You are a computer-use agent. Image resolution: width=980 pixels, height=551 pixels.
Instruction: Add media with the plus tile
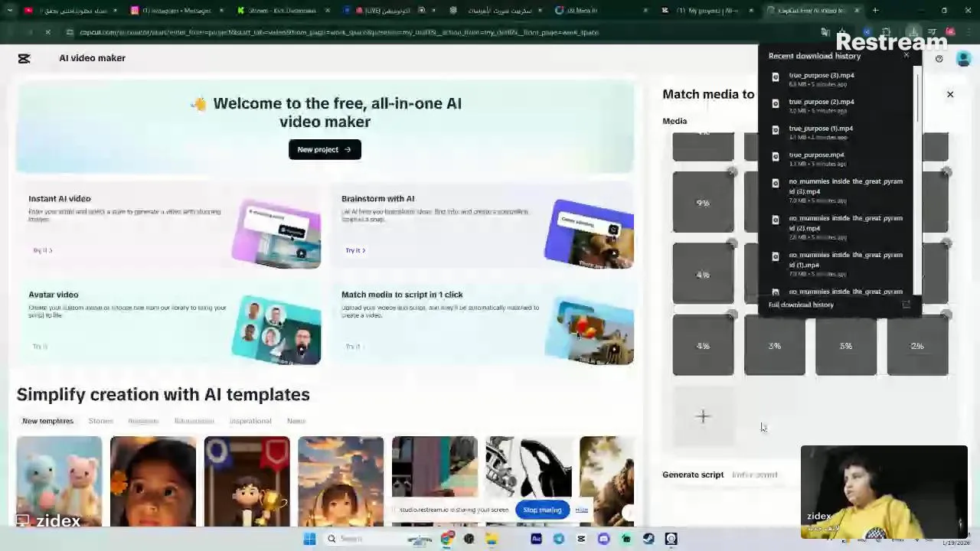click(703, 416)
